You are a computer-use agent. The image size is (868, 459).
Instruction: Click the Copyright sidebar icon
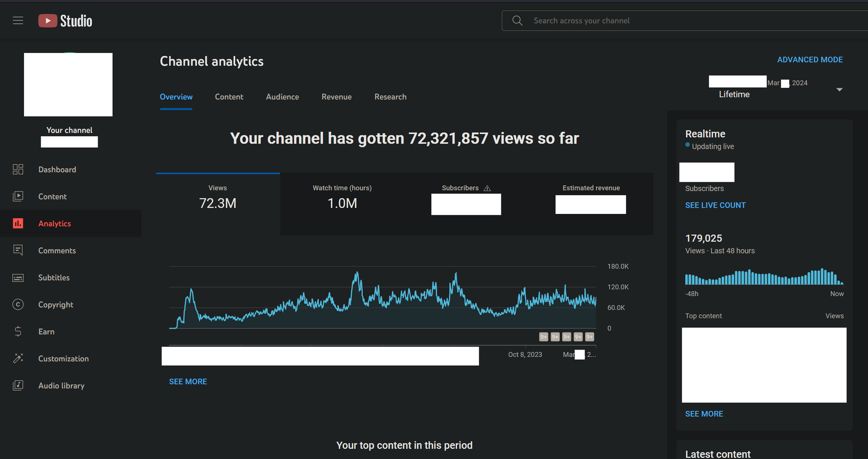(x=18, y=304)
